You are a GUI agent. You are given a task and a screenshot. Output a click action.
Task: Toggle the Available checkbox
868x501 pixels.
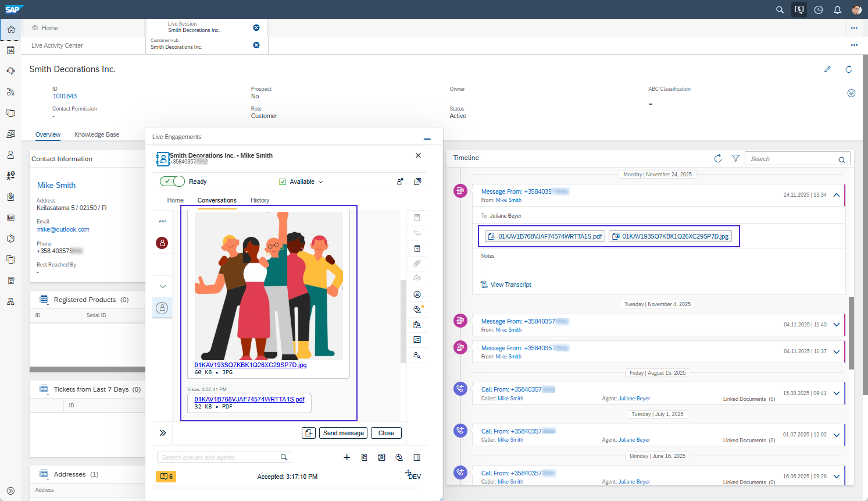coord(283,182)
